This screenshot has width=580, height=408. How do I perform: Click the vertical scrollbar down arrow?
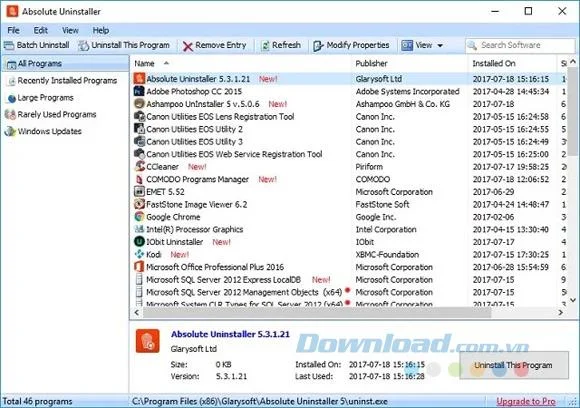point(573,300)
